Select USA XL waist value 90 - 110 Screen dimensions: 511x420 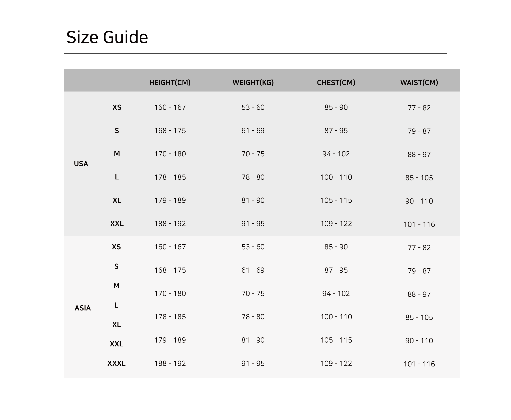tap(419, 201)
